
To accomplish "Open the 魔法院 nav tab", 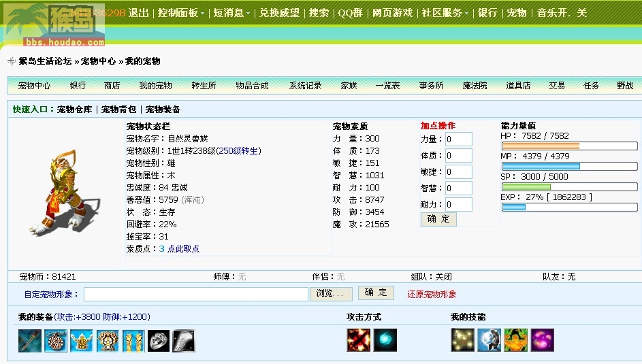I will click(x=475, y=86).
